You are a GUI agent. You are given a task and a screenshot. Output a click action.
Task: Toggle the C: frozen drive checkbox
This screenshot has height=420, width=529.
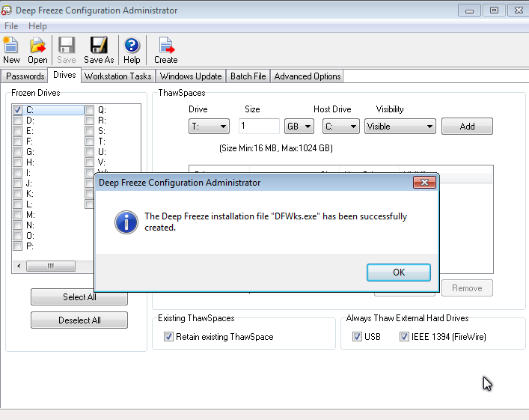click(x=17, y=110)
